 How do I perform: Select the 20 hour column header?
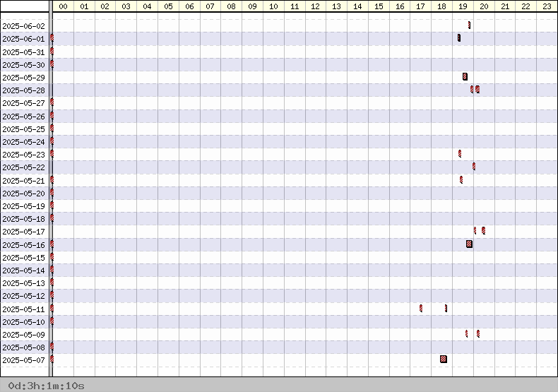pos(484,6)
